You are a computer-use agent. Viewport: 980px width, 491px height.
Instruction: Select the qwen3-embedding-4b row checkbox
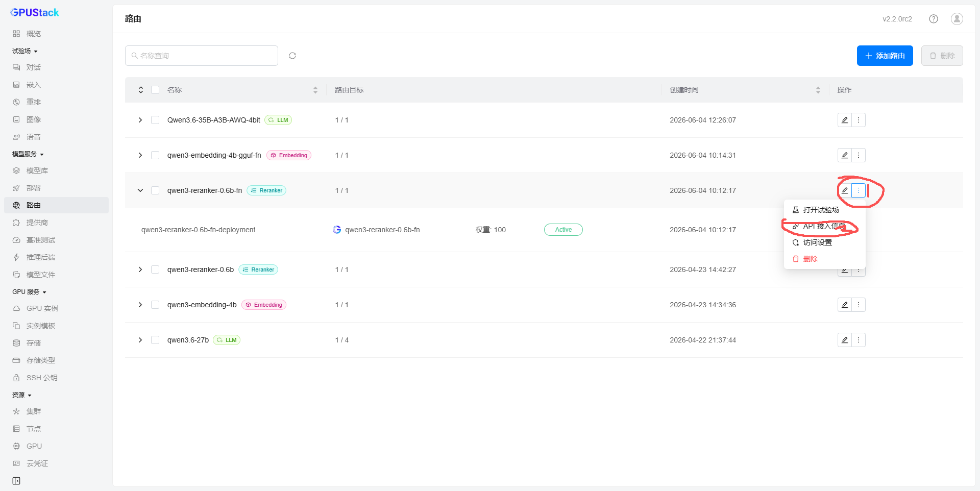tap(155, 305)
